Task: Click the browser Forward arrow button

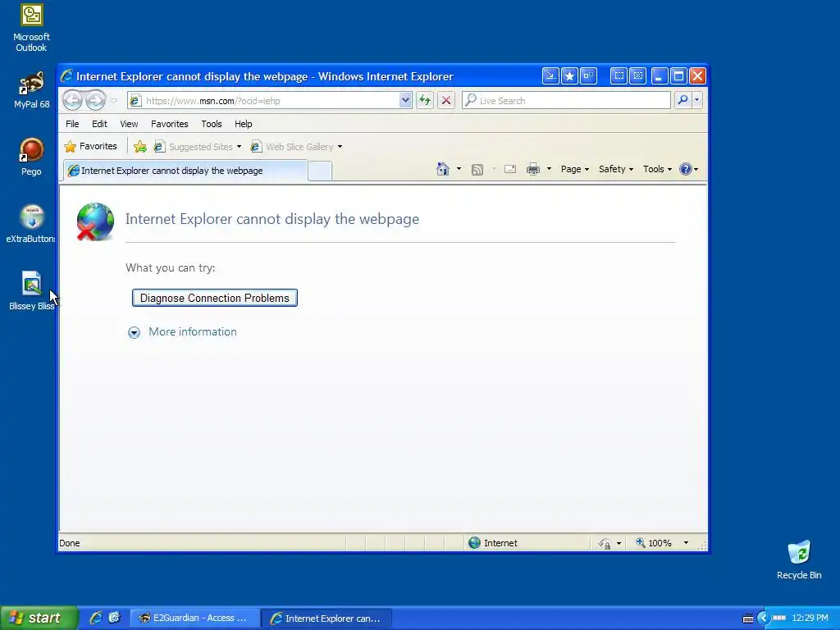Action: [x=96, y=100]
